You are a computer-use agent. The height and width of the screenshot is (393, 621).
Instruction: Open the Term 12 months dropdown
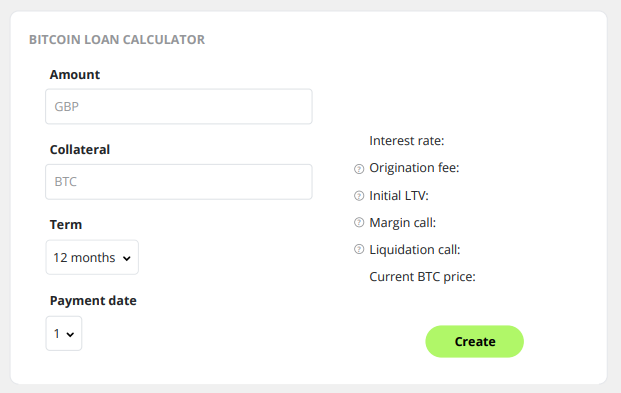[92, 258]
